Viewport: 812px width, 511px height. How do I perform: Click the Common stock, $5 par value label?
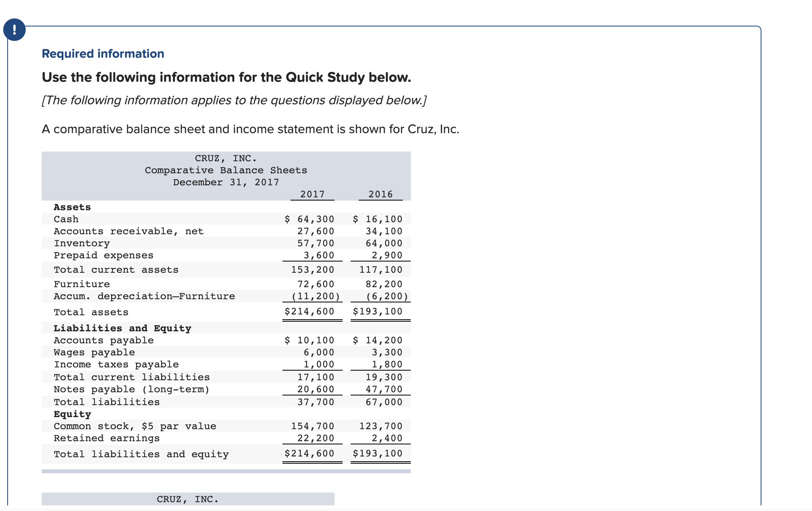[135, 426]
